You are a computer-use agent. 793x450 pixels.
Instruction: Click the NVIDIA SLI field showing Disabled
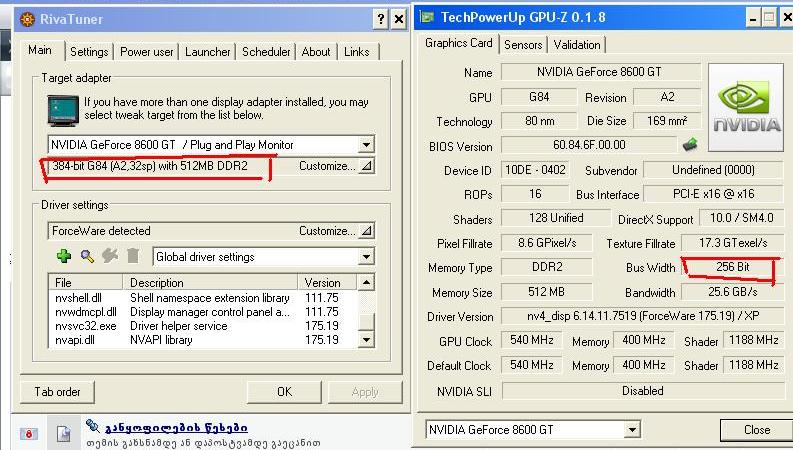pyautogui.click(x=642, y=391)
